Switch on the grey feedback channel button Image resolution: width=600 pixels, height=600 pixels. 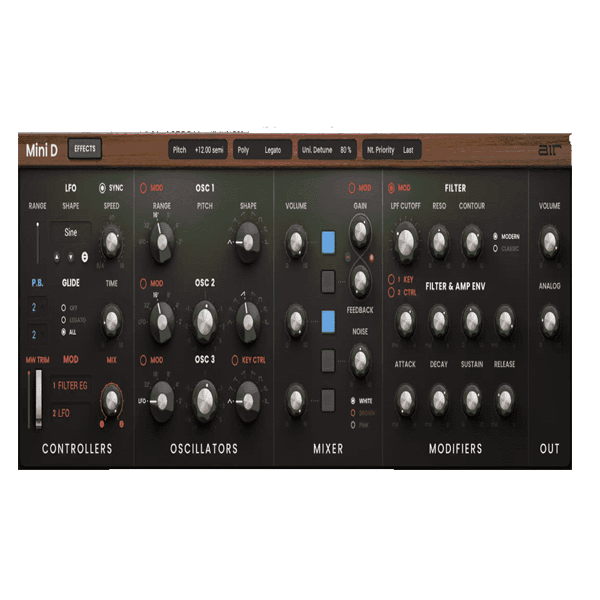click(328, 282)
